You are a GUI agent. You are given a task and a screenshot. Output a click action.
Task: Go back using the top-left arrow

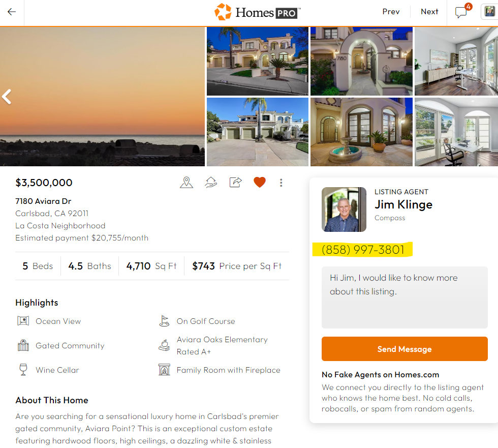(12, 12)
